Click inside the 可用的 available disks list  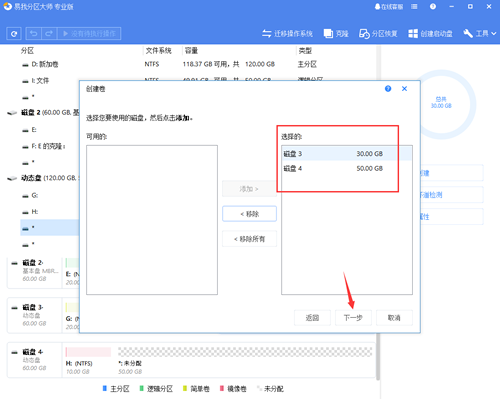click(x=152, y=220)
